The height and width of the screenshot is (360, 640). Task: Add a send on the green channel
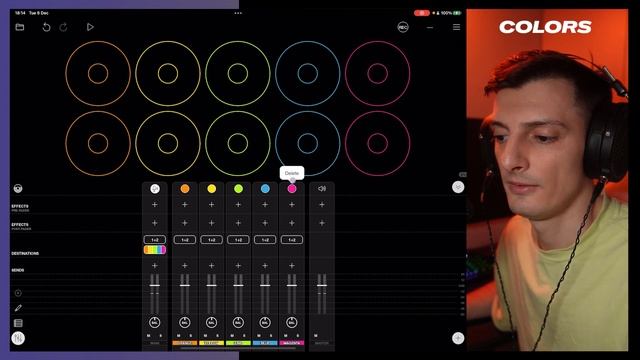click(238, 266)
